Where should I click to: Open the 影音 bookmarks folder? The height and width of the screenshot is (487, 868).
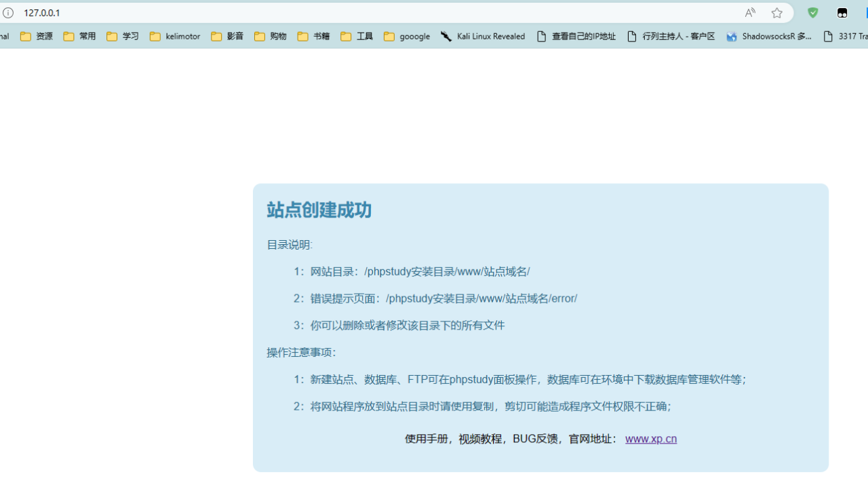click(226, 36)
